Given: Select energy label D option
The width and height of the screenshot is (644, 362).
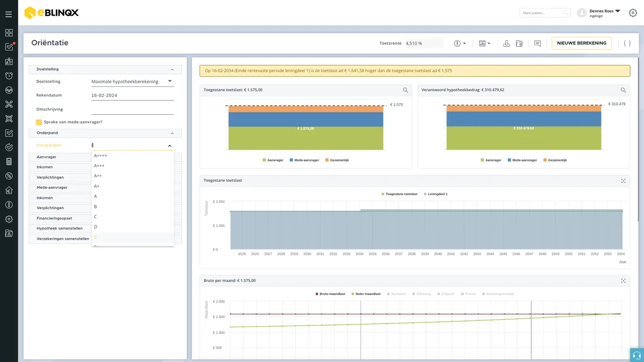Looking at the screenshot, I should (x=133, y=227).
